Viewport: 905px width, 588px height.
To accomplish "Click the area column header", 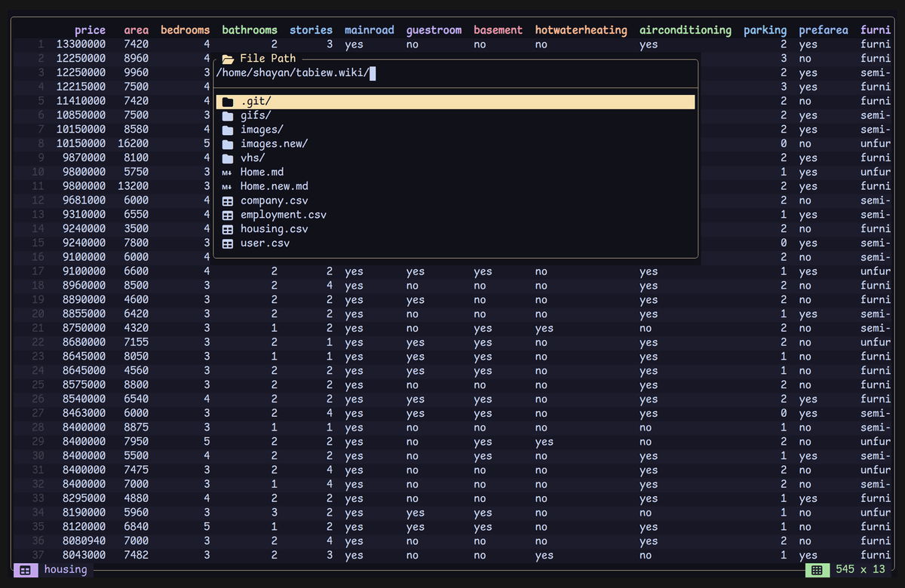I will 137,30.
